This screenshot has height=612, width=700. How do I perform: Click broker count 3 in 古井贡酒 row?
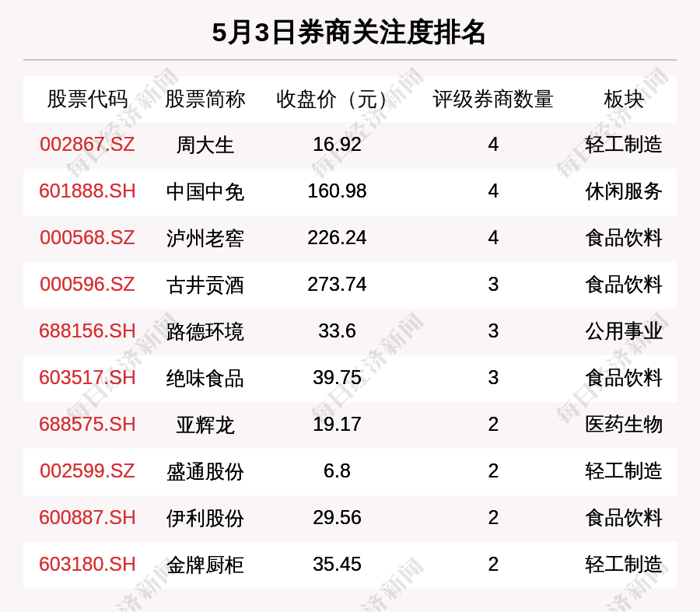[493, 285]
